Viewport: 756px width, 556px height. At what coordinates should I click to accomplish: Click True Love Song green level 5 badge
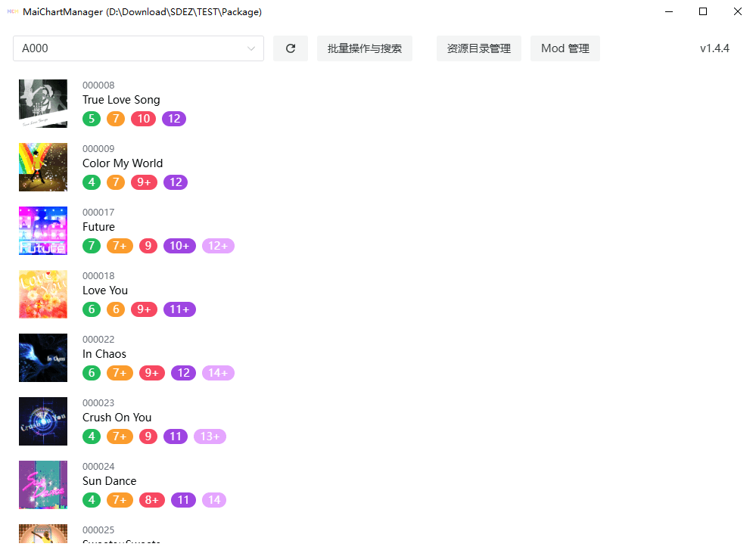(92, 119)
